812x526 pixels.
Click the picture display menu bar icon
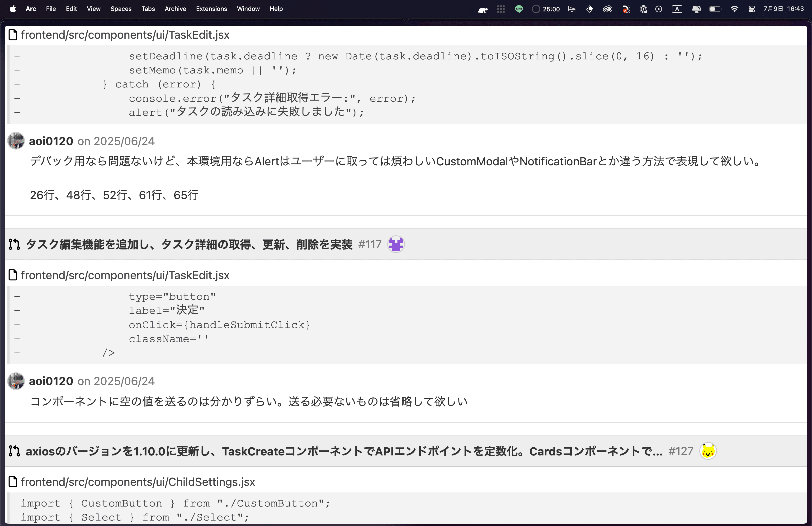click(x=572, y=9)
